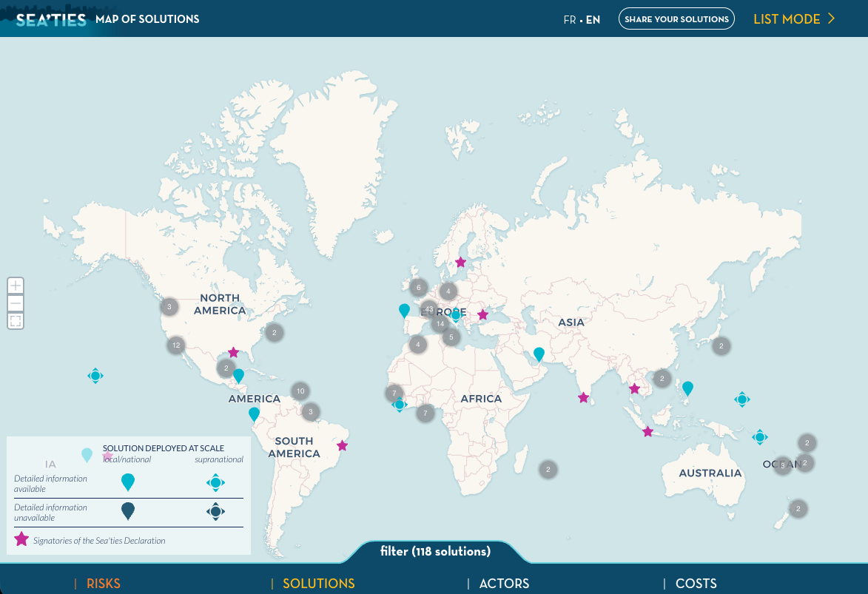Click the teal pin over the Philippines
Image resolution: width=868 pixels, height=594 pixels.
pyautogui.click(x=687, y=388)
